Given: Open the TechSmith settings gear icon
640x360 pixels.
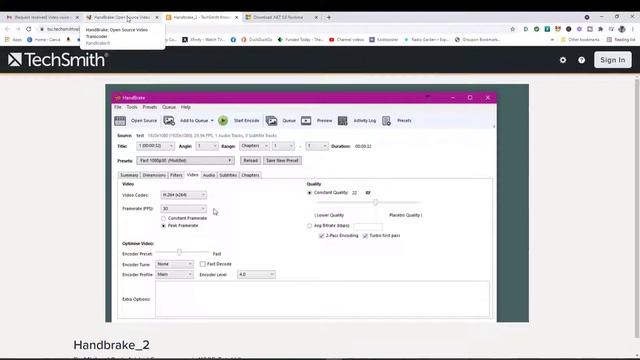Looking at the screenshot, I should tap(563, 60).
